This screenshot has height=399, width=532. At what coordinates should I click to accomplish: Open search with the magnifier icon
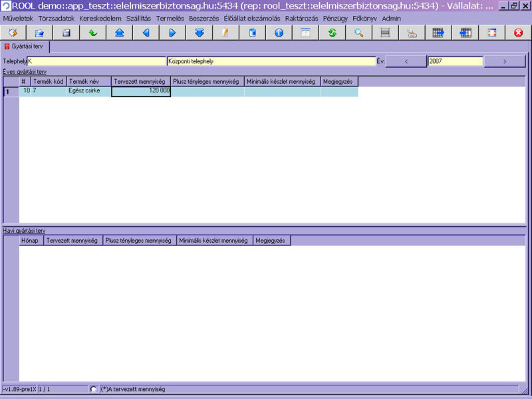coord(358,33)
